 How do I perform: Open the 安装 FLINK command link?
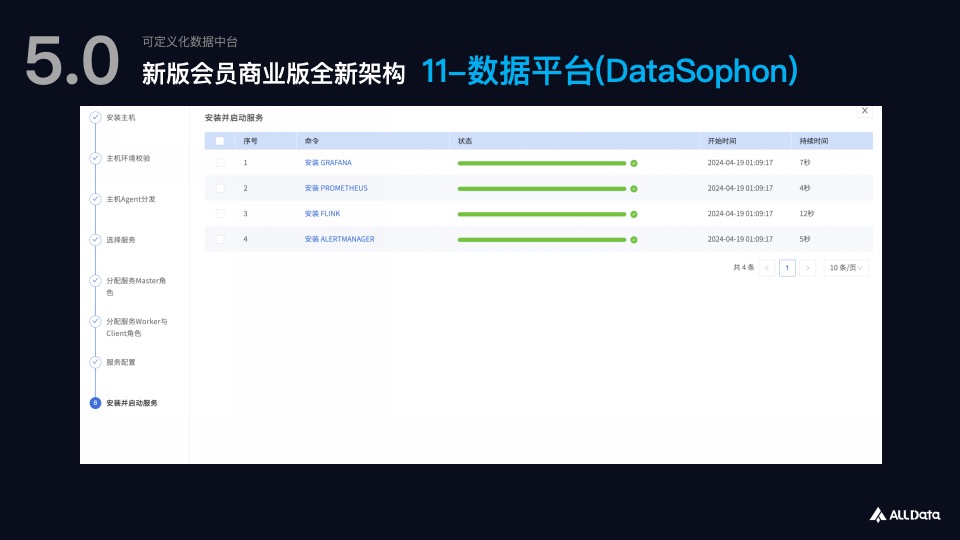coord(323,214)
